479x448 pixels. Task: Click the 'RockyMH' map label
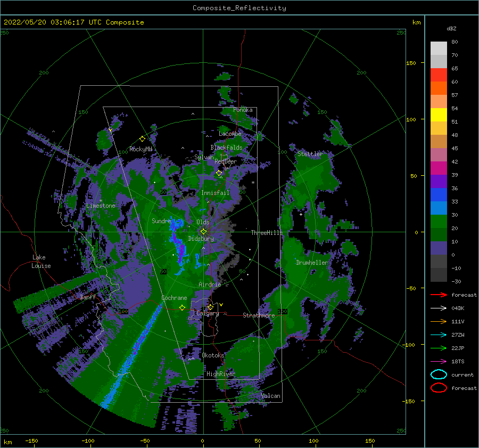click(x=141, y=149)
